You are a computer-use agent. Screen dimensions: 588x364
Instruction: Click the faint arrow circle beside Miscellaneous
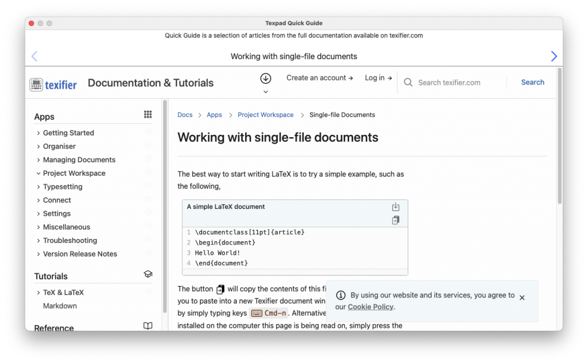click(148, 226)
